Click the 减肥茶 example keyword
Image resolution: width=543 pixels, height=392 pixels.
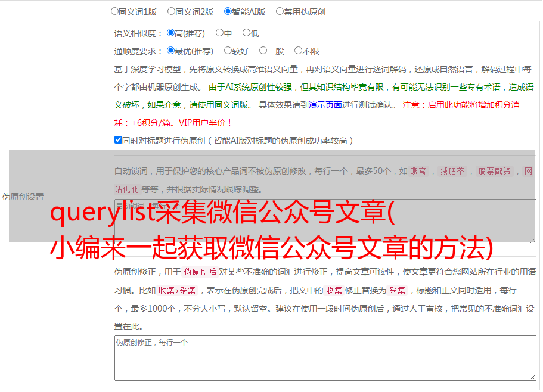click(452, 171)
